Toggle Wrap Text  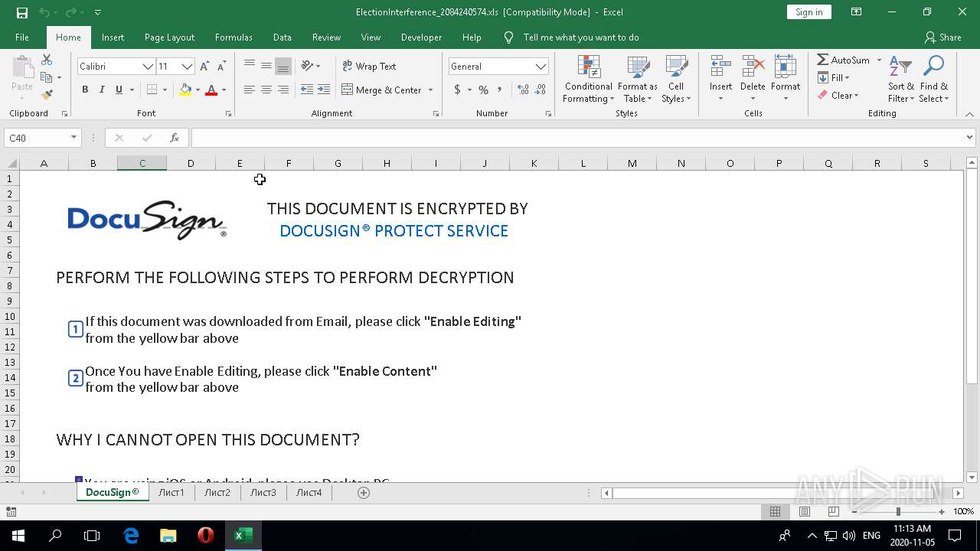coord(369,67)
